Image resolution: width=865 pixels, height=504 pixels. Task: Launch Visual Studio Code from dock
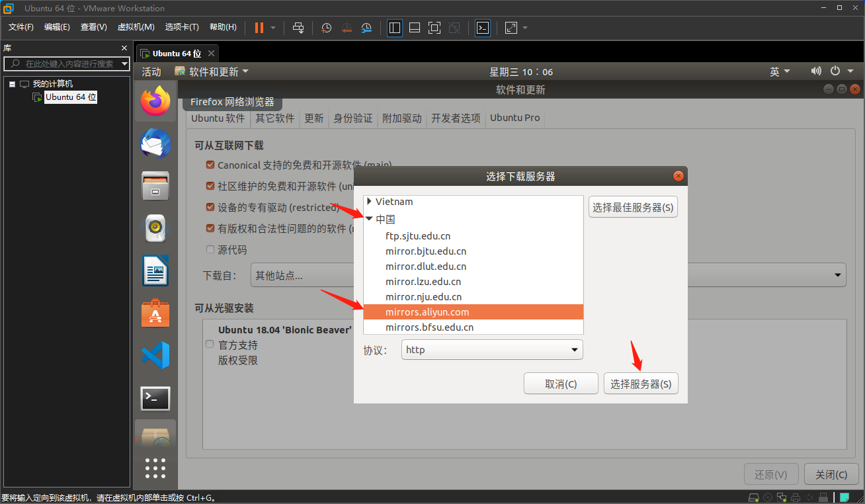click(155, 355)
